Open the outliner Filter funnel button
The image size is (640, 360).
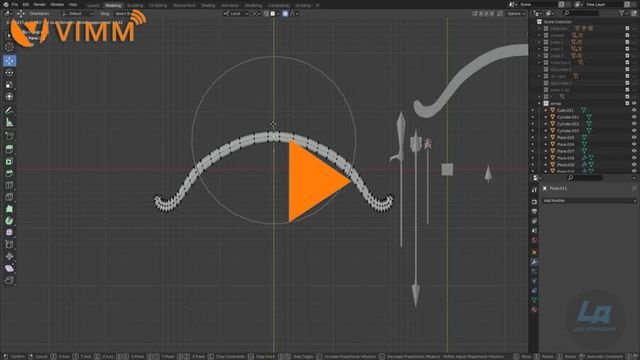(622, 13)
